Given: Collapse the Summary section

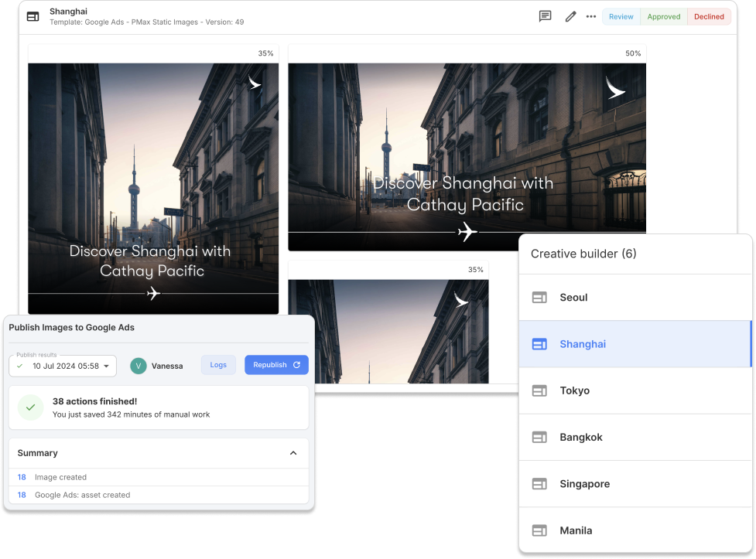Looking at the screenshot, I should [x=293, y=453].
